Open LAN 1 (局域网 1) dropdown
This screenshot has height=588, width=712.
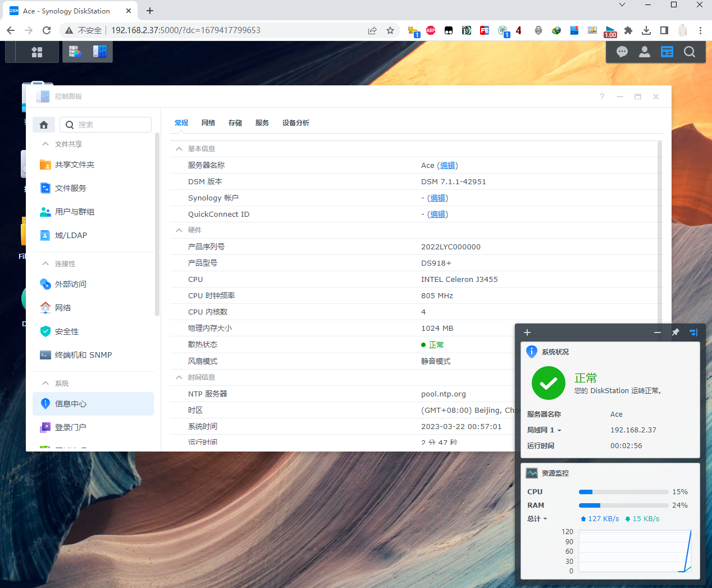pyautogui.click(x=544, y=430)
